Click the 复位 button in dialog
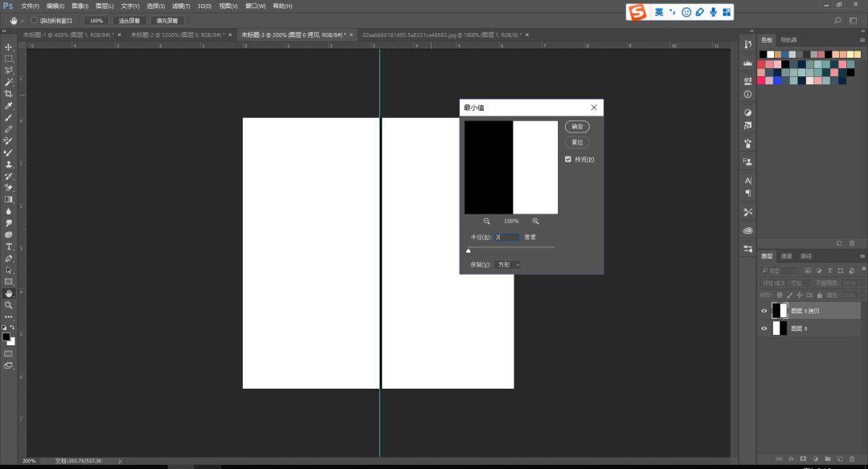 click(x=577, y=142)
